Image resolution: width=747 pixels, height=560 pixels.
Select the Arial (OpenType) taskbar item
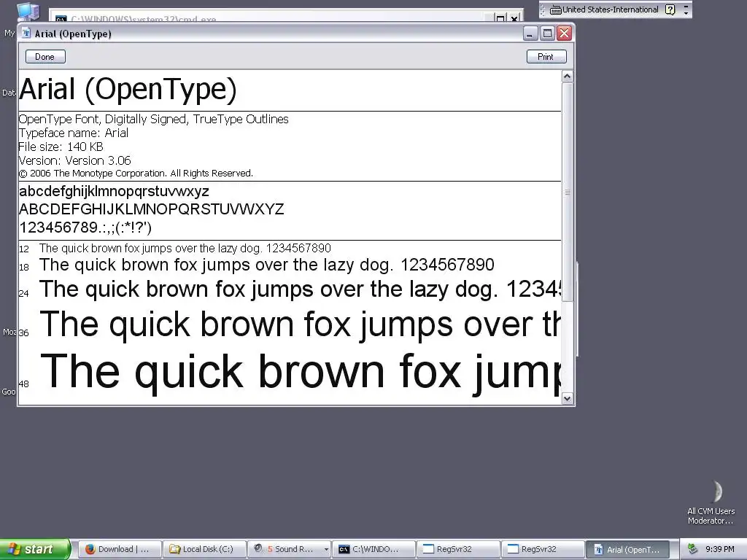627,550
